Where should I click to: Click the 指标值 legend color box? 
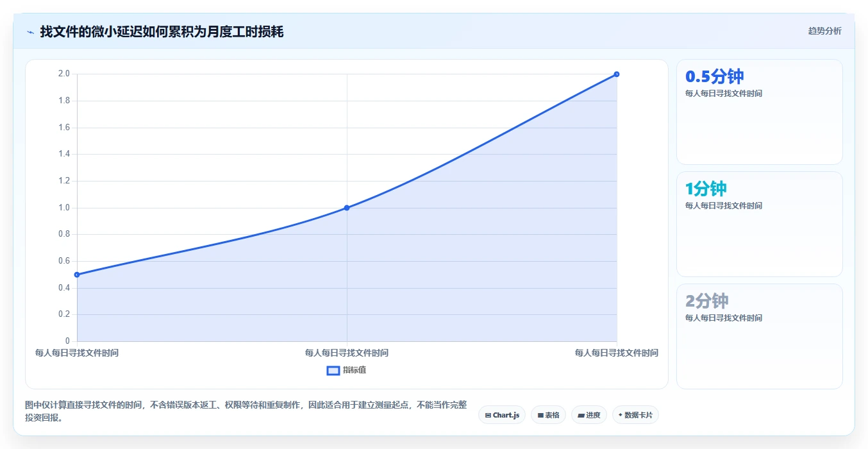click(333, 370)
